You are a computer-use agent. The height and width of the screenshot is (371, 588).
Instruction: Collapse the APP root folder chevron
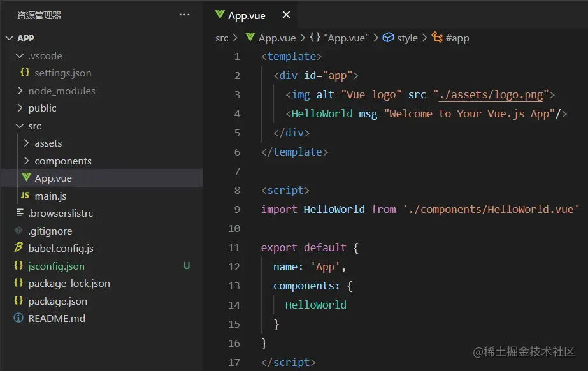(10, 38)
